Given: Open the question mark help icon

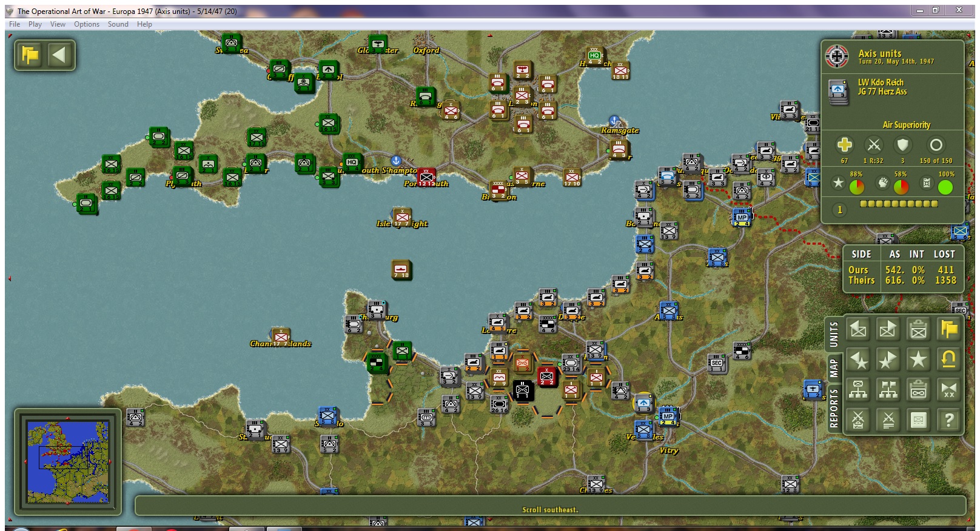Looking at the screenshot, I should [x=948, y=419].
